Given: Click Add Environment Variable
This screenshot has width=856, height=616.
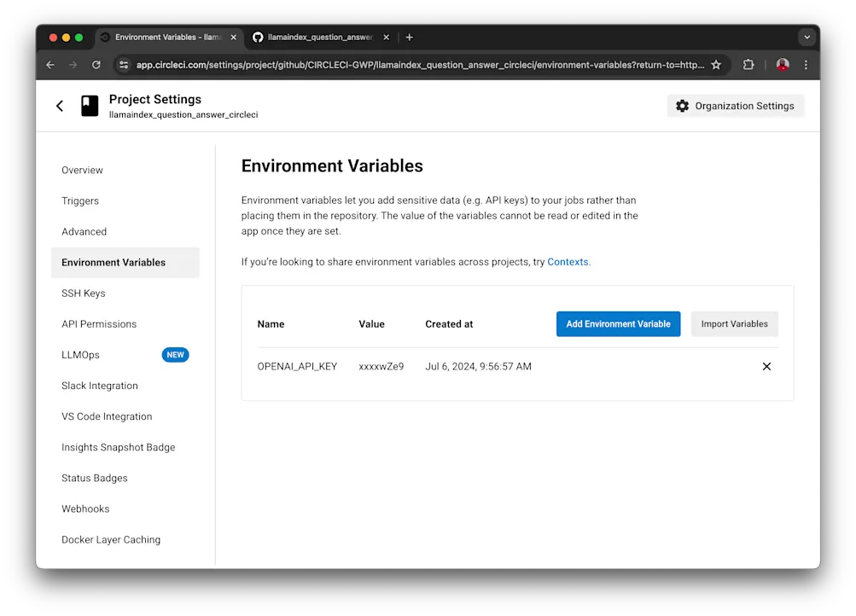Looking at the screenshot, I should [617, 323].
